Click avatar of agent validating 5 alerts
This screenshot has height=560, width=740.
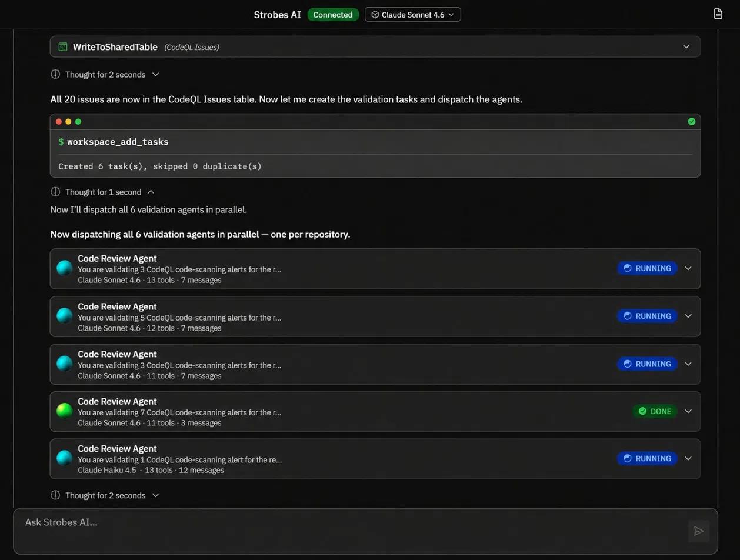pos(64,316)
